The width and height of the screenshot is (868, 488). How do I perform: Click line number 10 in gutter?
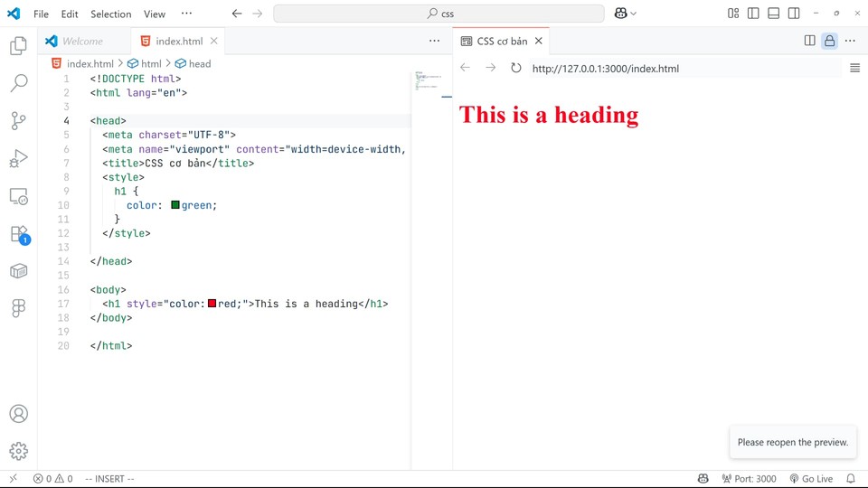[x=63, y=205]
